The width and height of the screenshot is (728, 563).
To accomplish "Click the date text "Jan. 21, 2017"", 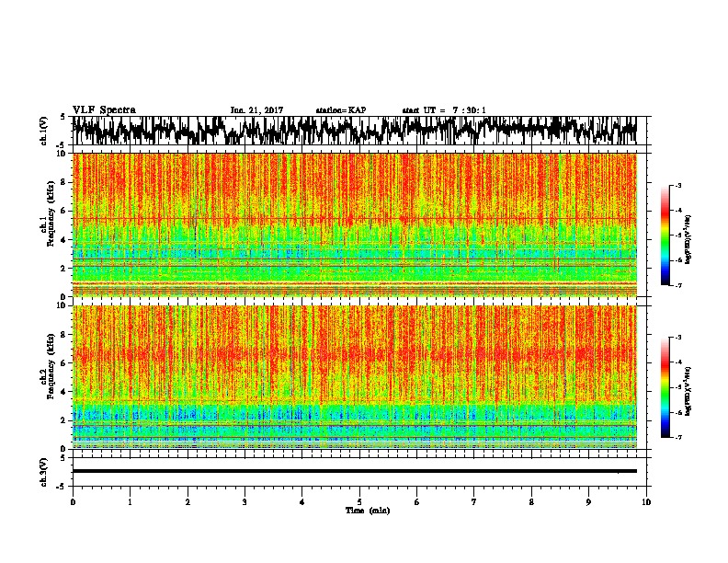I will [256, 110].
